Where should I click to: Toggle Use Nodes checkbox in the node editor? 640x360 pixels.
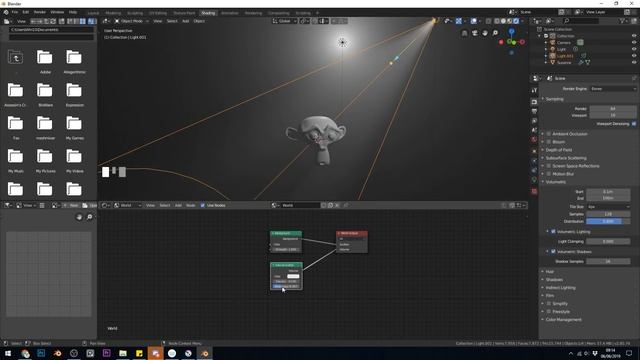[x=203, y=205]
